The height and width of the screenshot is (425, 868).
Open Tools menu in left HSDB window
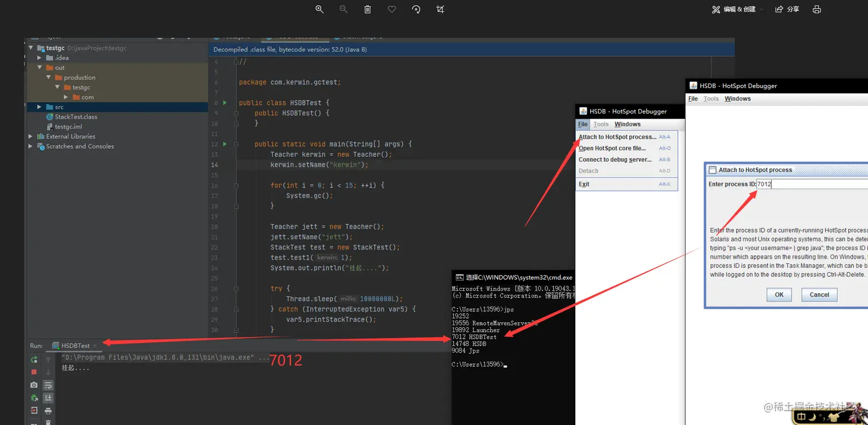[x=601, y=124]
